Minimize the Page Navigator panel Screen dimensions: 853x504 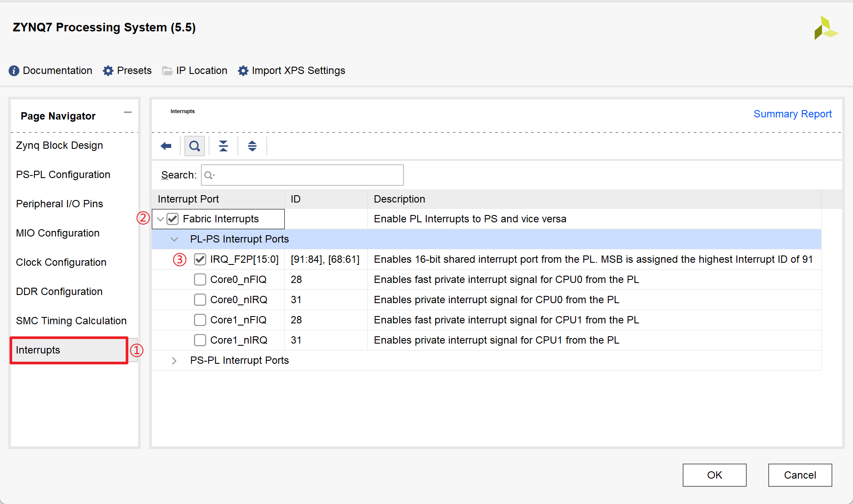point(128,112)
